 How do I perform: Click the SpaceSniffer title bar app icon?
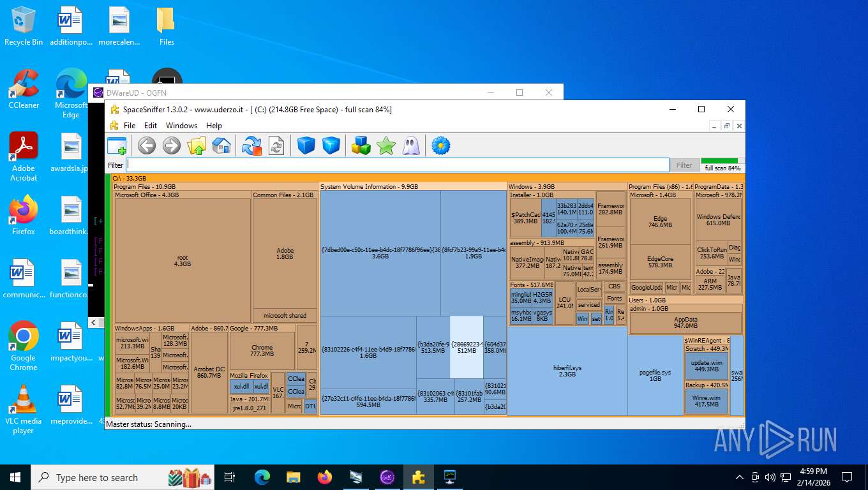[114, 109]
